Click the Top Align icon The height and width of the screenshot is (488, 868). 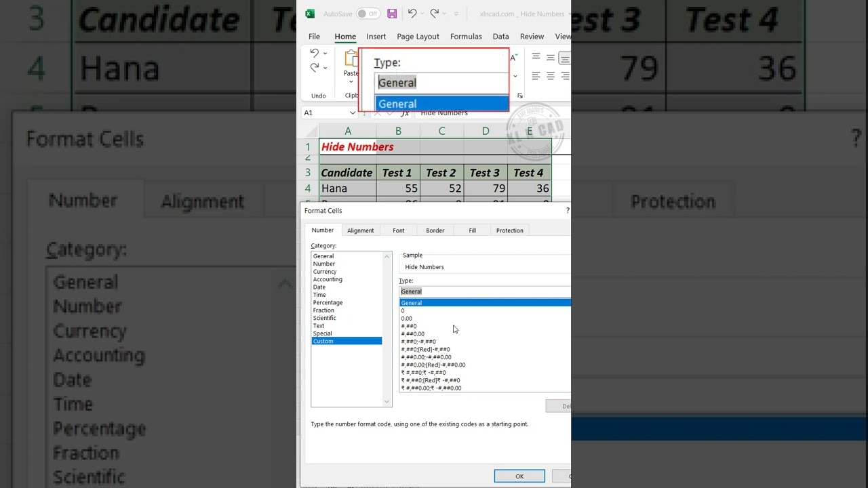pyautogui.click(x=536, y=58)
